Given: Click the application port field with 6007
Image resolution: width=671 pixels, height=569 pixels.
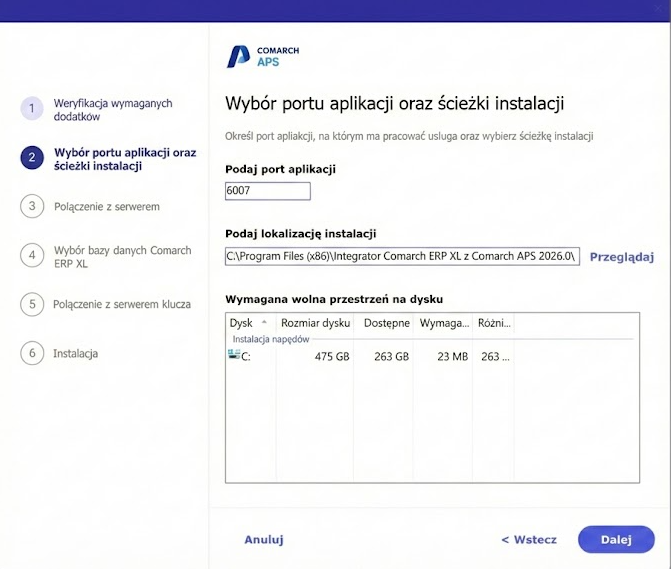Looking at the screenshot, I should 267,191.
